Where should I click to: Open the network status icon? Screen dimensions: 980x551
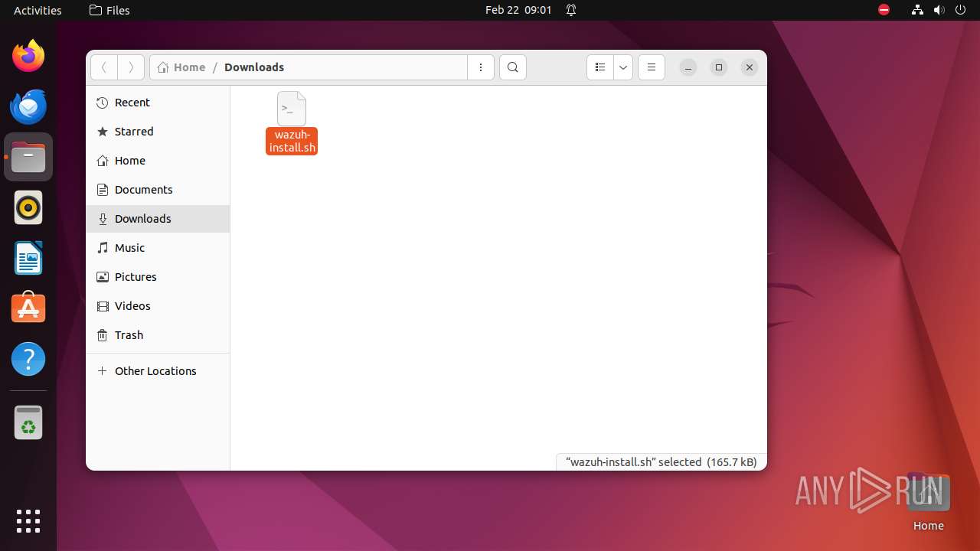[917, 10]
